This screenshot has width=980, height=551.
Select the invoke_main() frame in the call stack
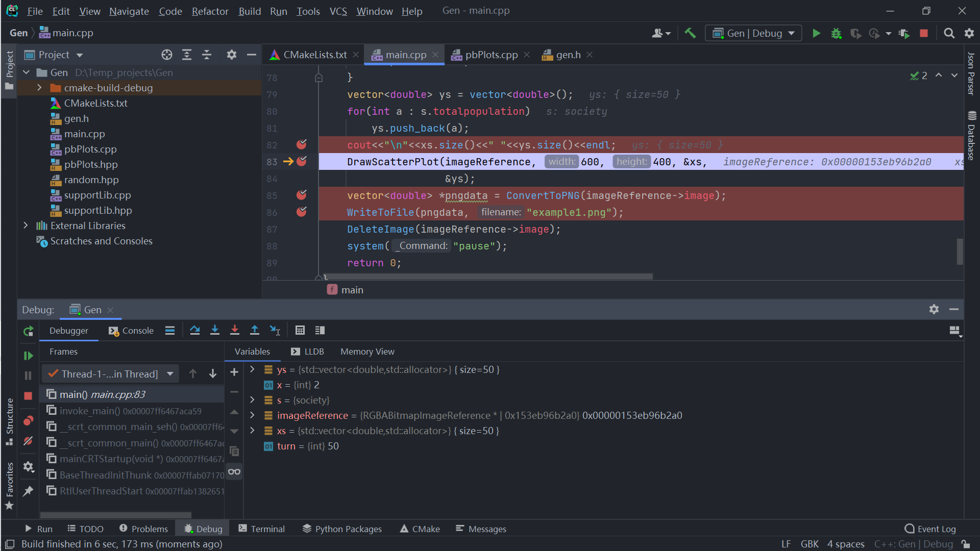click(130, 411)
